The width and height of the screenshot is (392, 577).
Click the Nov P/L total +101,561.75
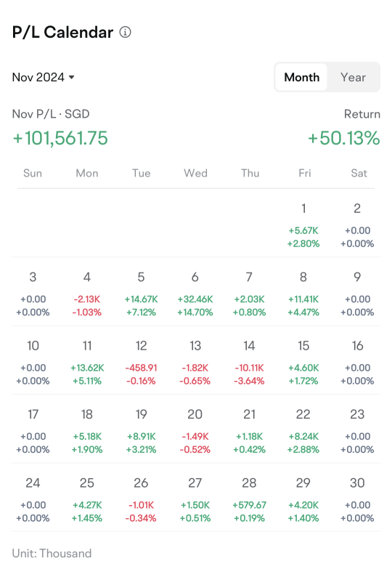point(60,138)
